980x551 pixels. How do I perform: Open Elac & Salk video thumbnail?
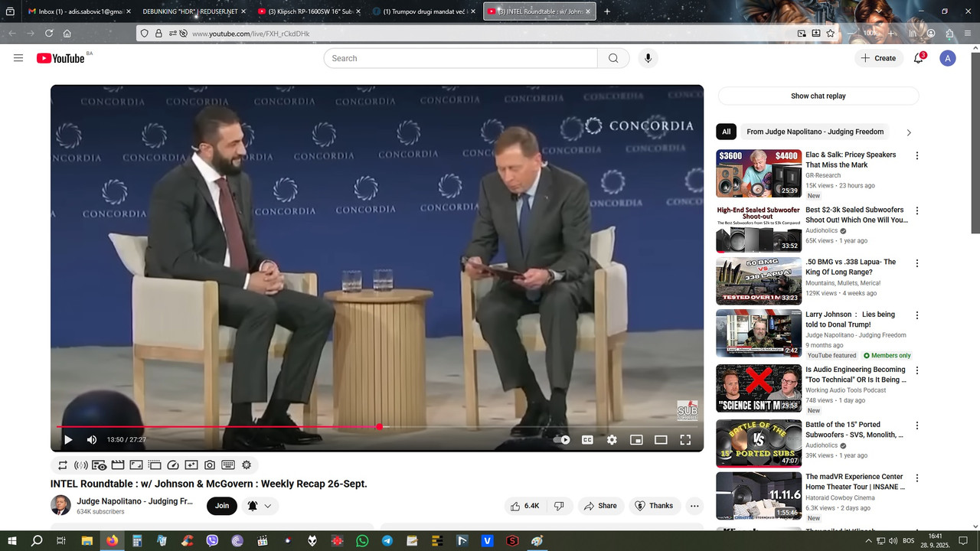(759, 174)
